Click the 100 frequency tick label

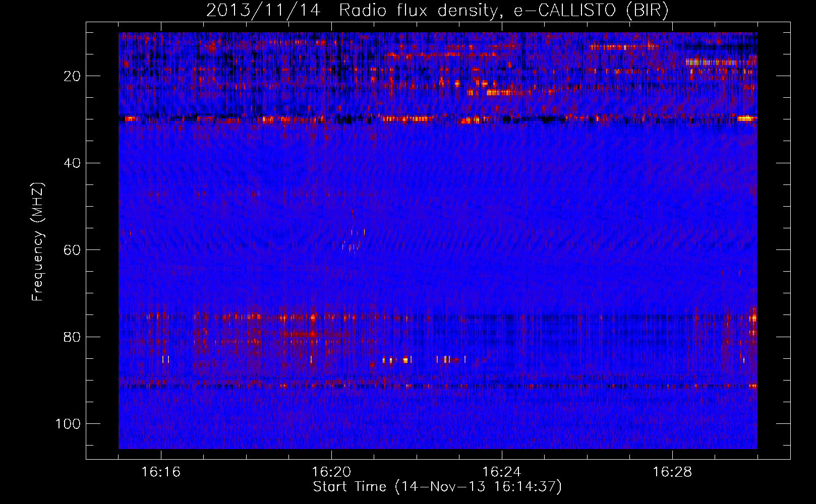coord(68,424)
